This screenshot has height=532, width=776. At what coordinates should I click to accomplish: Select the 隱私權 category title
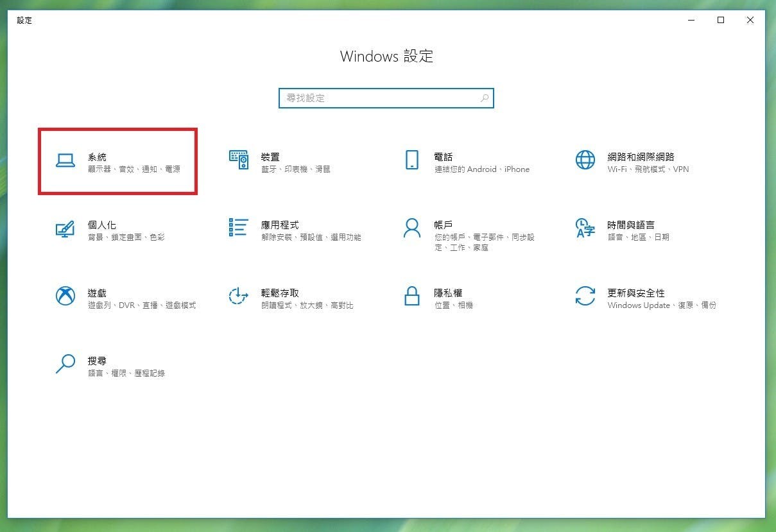click(449, 293)
